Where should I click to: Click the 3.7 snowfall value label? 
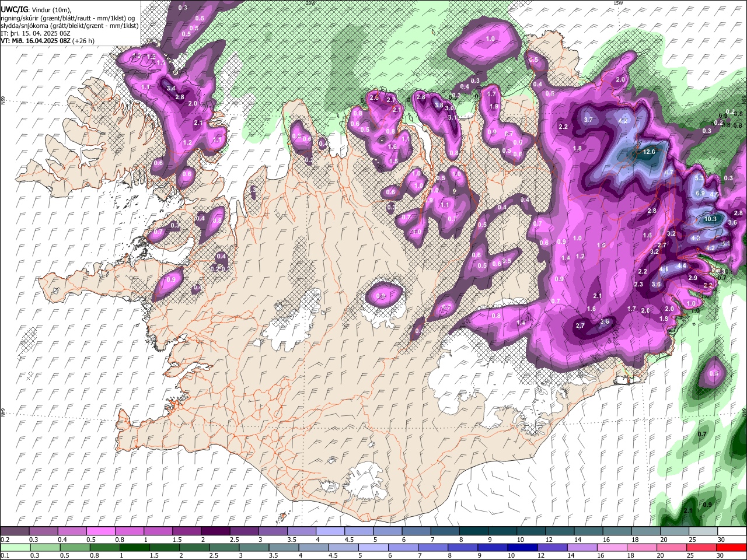tap(588, 120)
